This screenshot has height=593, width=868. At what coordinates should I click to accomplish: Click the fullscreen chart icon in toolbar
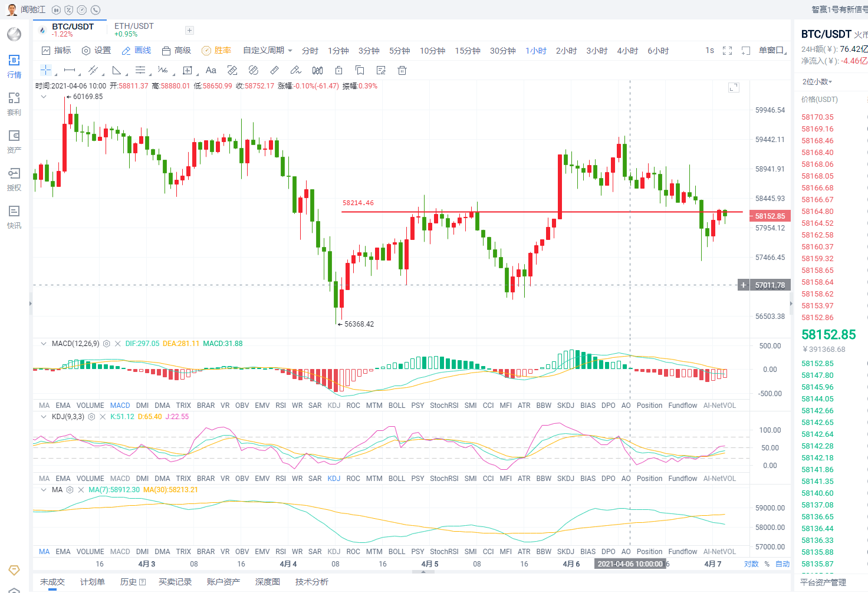point(727,51)
